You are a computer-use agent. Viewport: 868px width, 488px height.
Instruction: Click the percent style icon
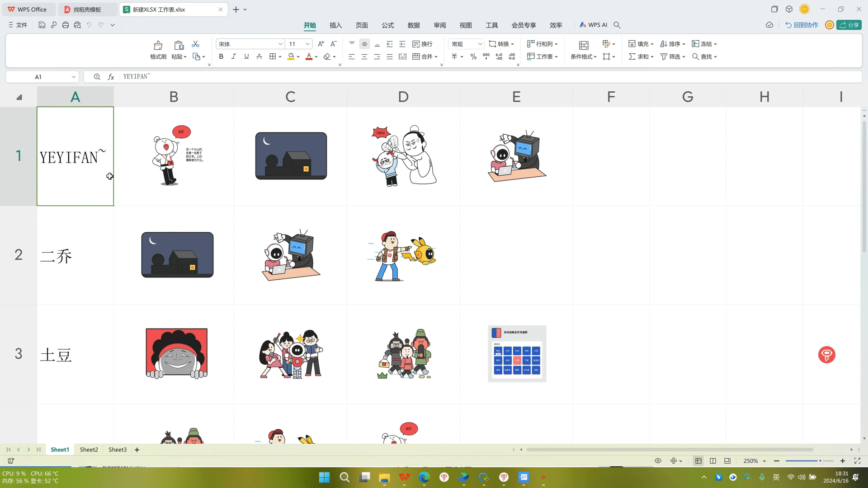473,56
